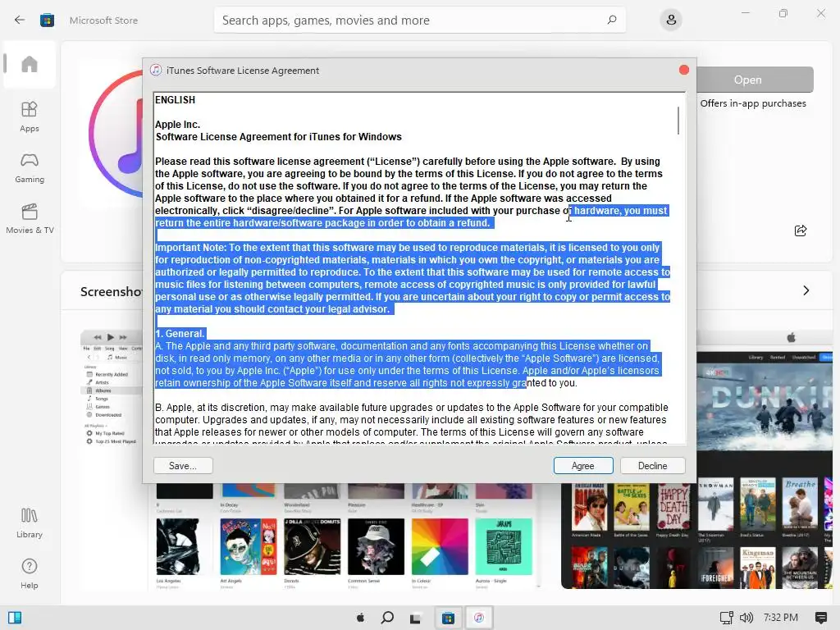This screenshot has width=840, height=630.
Task: Open taskbar search magnifier
Action: click(x=387, y=618)
